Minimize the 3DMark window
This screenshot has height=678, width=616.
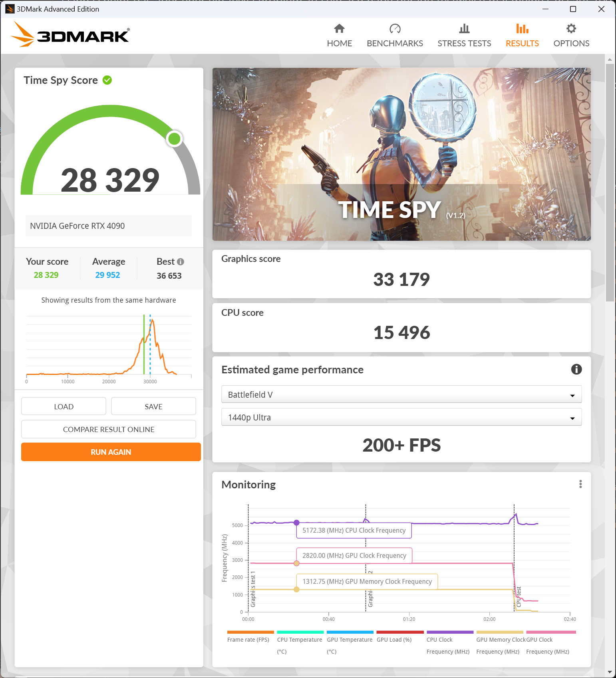(x=546, y=9)
